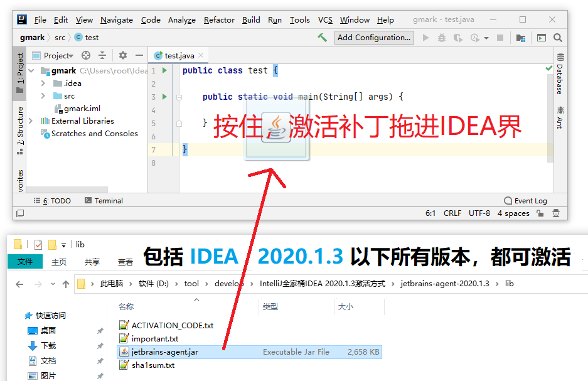Select sha1sum.txt file
The height and width of the screenshot is (381, 588).
[x=153, y=365]
